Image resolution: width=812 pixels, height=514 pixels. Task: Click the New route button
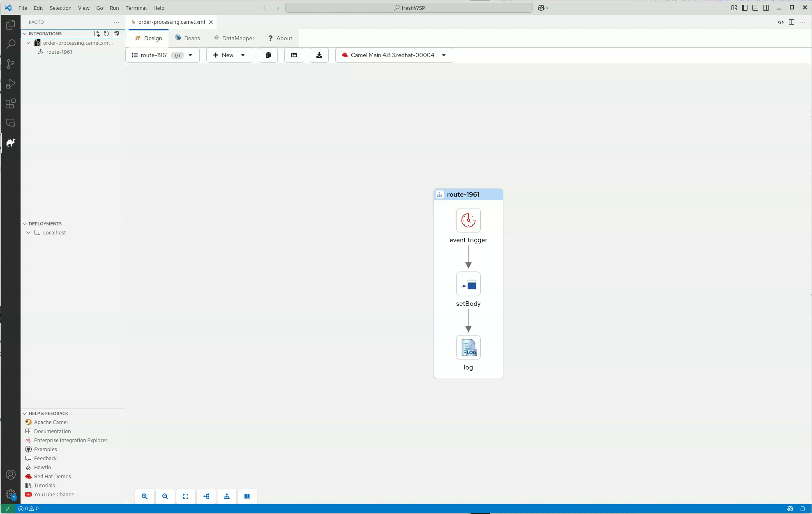[223, 55]
